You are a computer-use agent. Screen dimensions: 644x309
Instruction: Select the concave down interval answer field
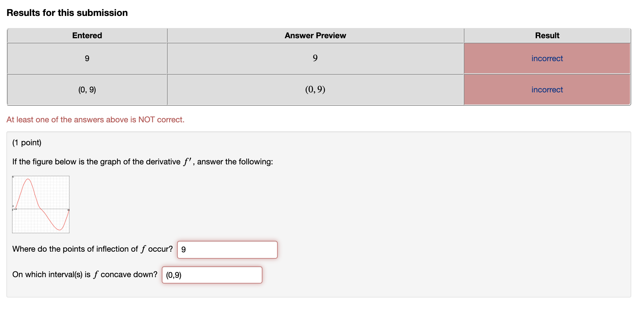pyautogui.click(x=212, y=275)
